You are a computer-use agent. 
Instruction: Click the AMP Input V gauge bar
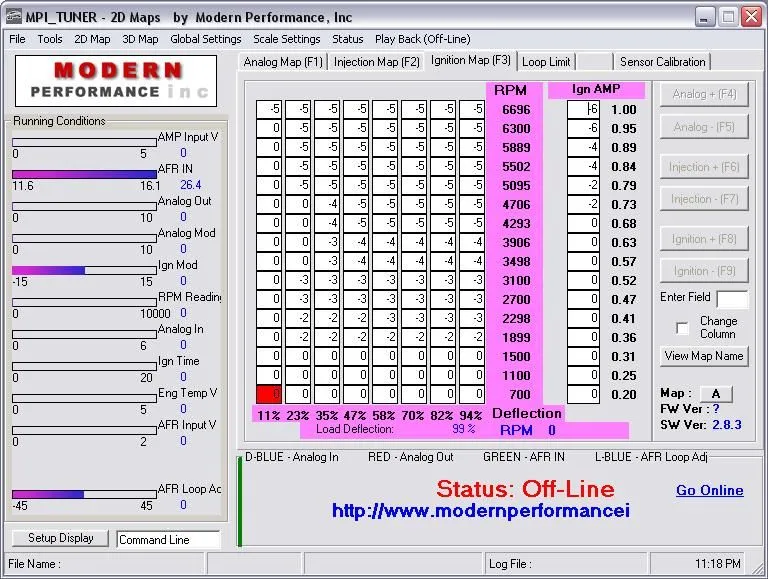(84, 143)
